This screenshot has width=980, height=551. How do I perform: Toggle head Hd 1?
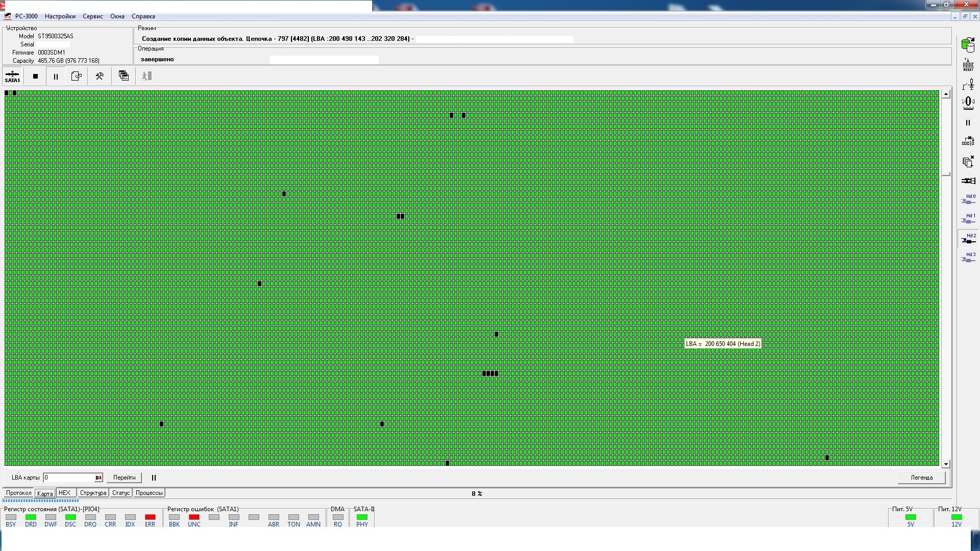click(968, 218)
